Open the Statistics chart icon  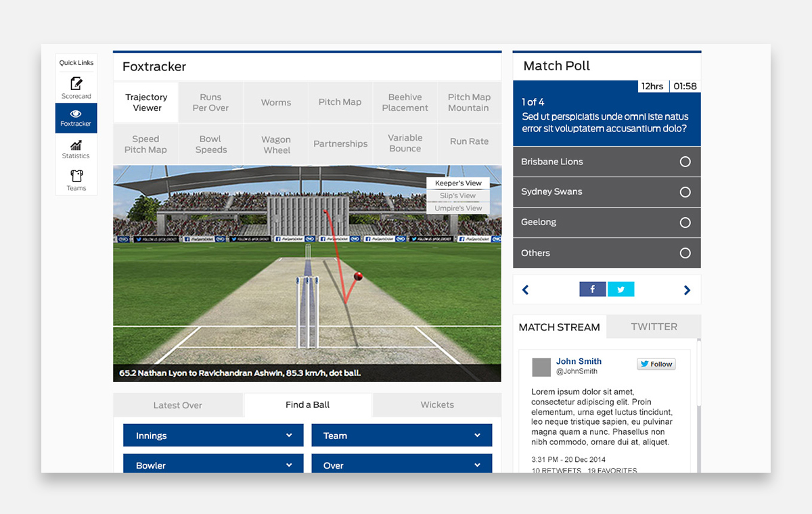(76, 145)
